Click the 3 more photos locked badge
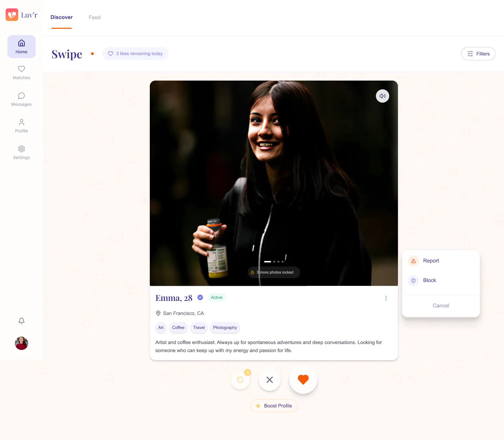504x440 pixels. (x=274, y=272)
